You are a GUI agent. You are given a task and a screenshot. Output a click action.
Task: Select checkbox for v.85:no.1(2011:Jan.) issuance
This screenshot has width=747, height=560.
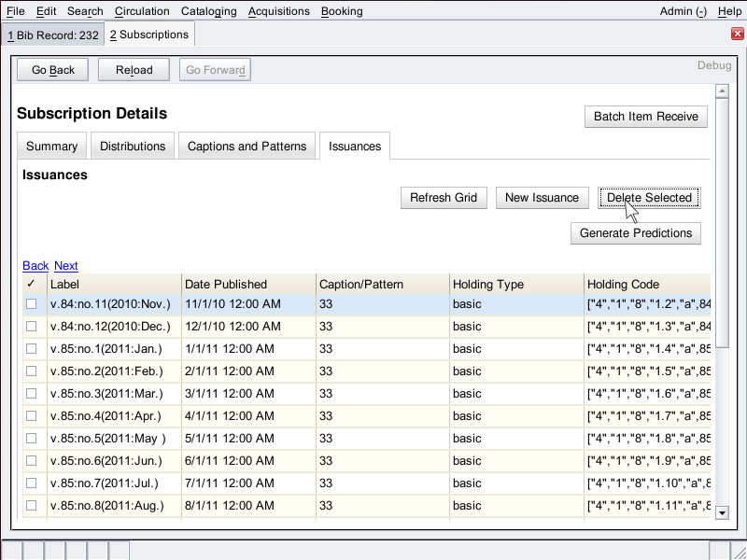[x=32, y=349]
